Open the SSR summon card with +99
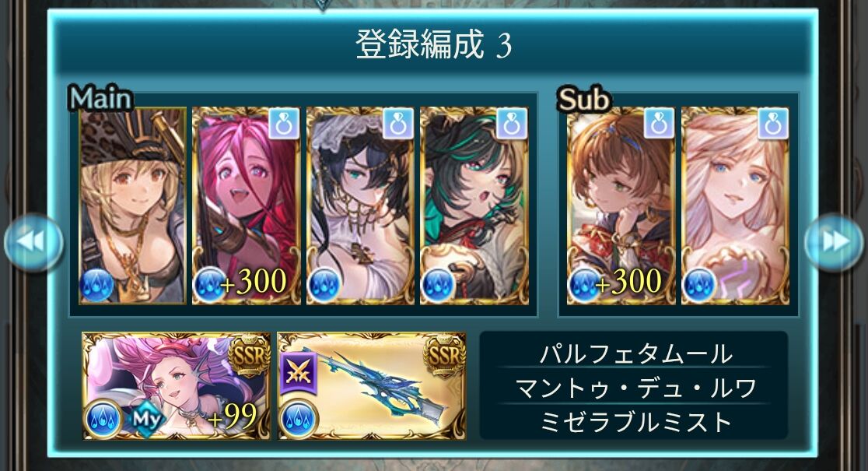This screenshot has width=868, height=471. 177,386
